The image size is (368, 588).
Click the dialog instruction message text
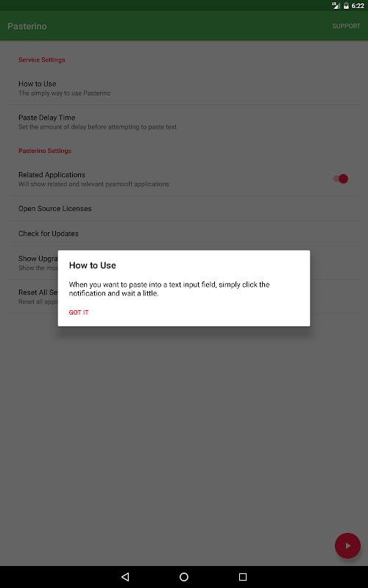point(169,289)
